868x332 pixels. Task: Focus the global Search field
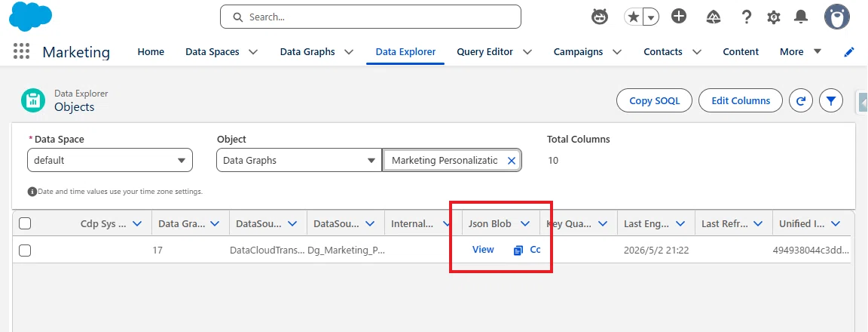(x=371, y=17)
